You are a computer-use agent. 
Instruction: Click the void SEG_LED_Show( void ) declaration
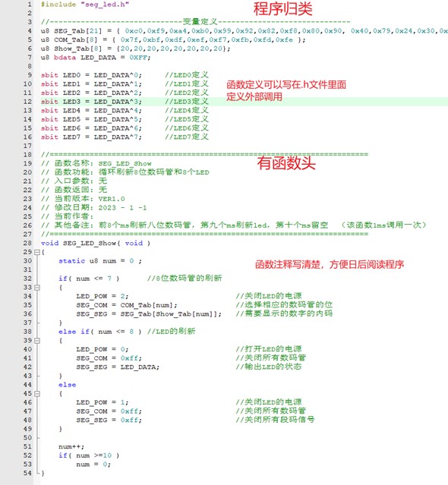click(96, 243)
